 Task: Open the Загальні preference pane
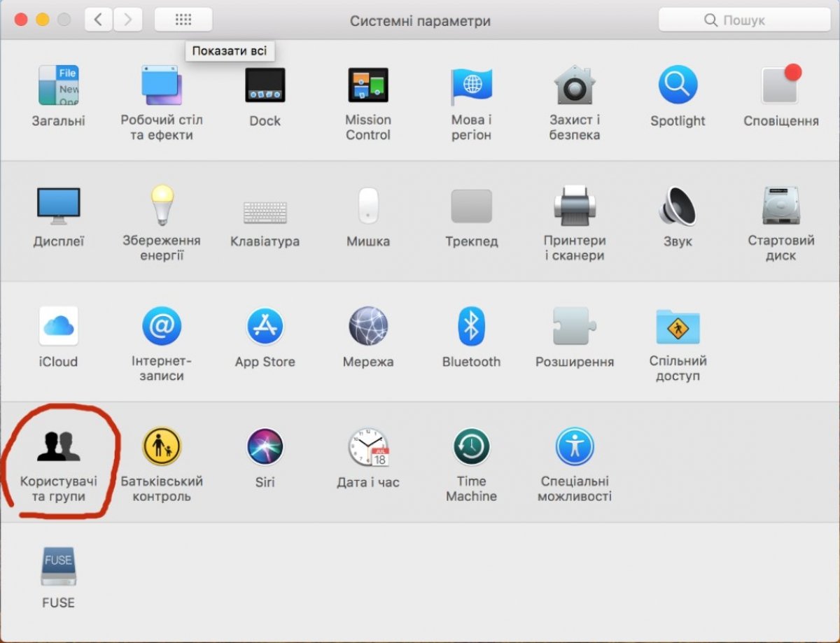click(58, 85)
